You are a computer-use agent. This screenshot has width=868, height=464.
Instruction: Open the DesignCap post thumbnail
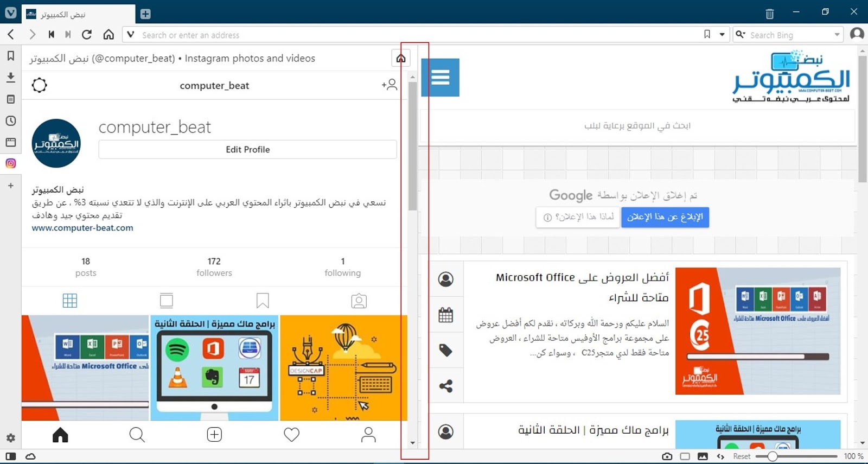[x=343, y=368]
